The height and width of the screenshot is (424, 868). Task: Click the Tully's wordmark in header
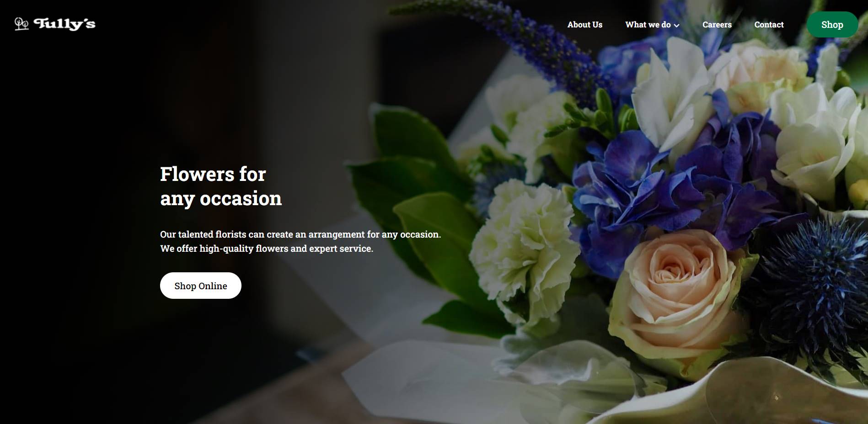64,24
